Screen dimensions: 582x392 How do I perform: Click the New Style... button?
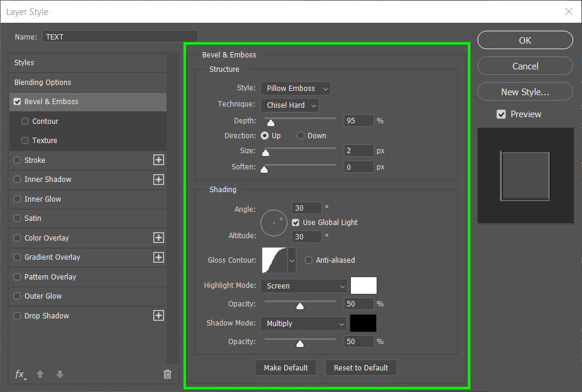[525, 92]
